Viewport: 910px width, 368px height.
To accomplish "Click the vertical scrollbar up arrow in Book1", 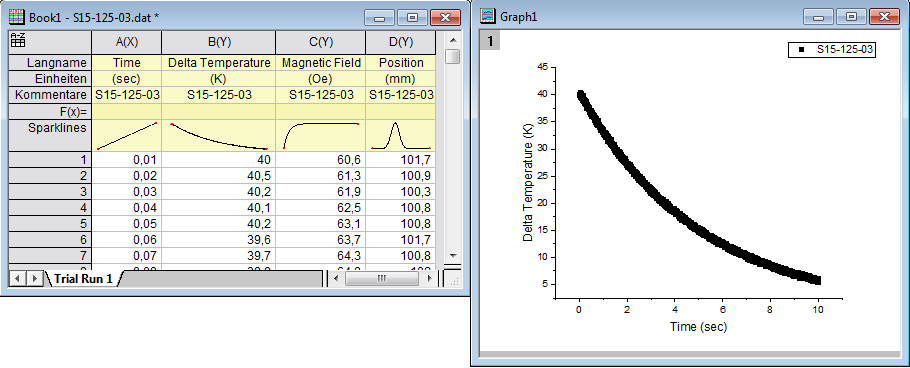I will point(453,40).
